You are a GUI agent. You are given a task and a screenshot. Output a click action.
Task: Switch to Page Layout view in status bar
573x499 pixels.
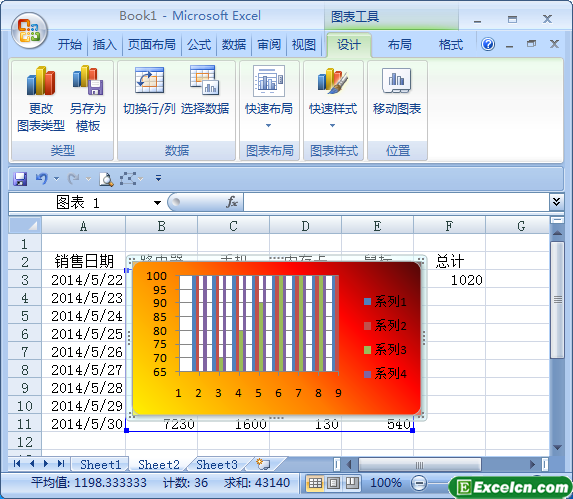(x=333, y=483)
